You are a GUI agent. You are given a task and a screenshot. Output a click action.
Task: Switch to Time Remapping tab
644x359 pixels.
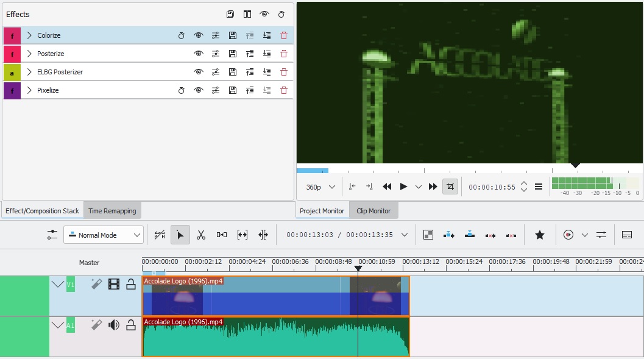point(112,211)
